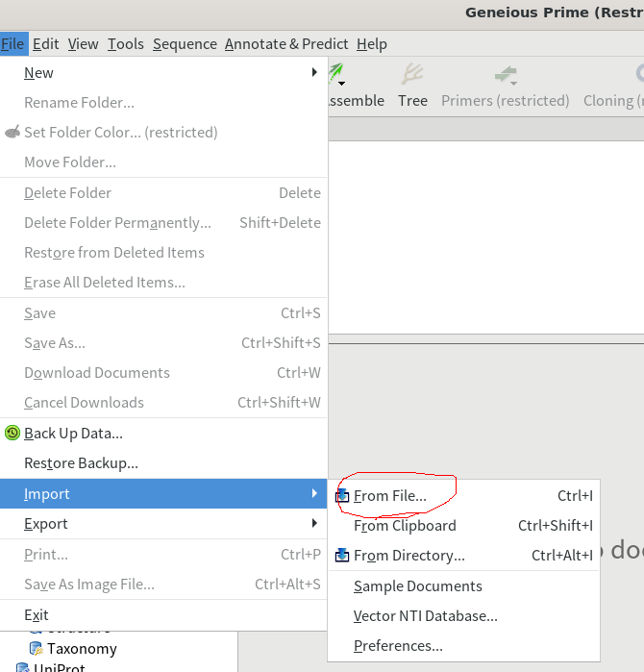644x672 pixels.
Task: Click Erase All Deleted Items... entry
Action: tap(163, 283)
